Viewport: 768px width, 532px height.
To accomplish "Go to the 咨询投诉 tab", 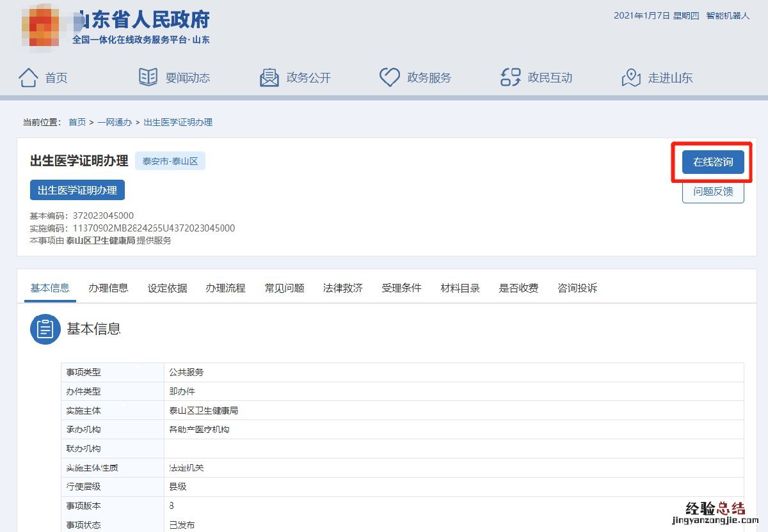I will coord(577,288).
